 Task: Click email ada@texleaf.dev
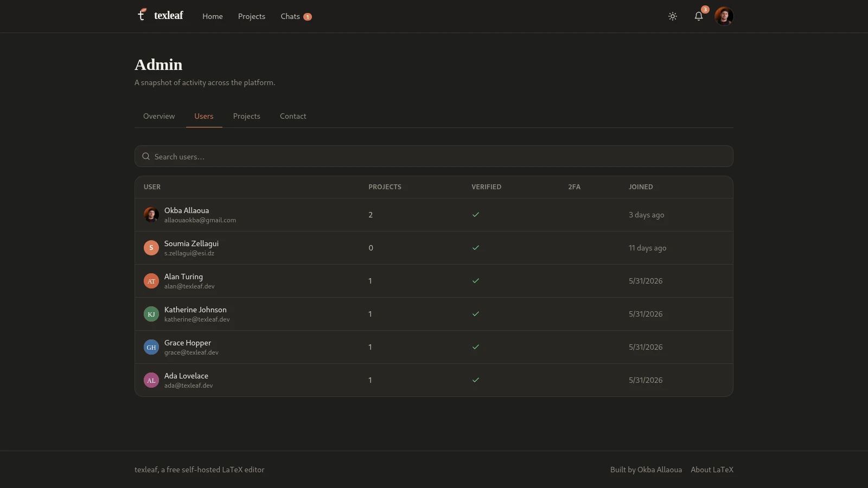pos(188,386)
